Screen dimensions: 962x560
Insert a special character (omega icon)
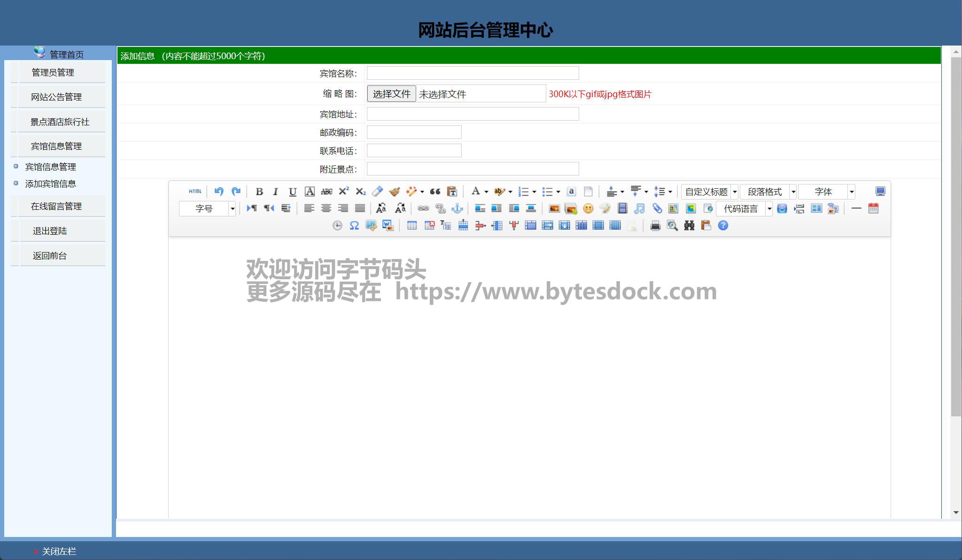click(x=354, y=226)
